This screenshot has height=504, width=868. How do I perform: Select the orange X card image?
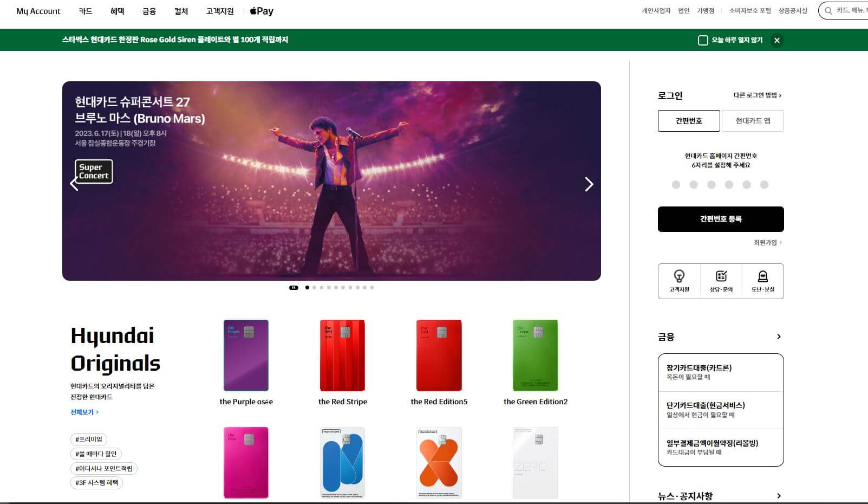[439, 463]
